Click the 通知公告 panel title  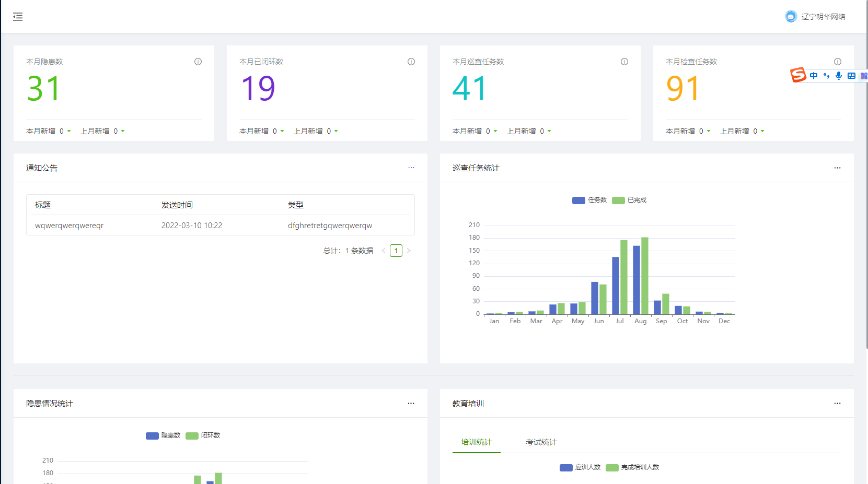tap(42, 168)
